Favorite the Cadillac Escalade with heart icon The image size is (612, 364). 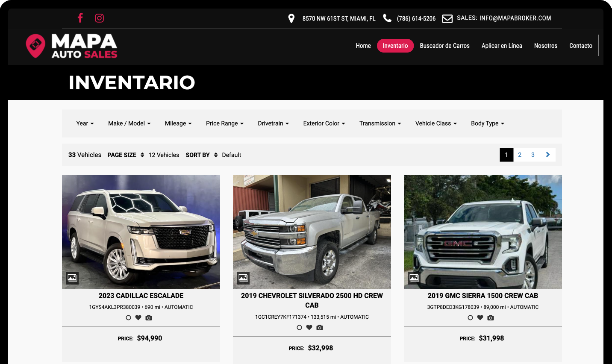pyautogui.click(x=138, y=317)
